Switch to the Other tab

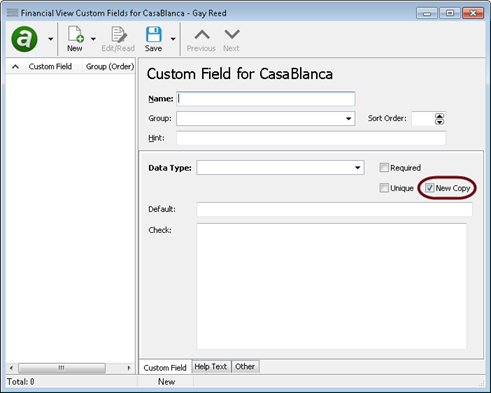245,367
